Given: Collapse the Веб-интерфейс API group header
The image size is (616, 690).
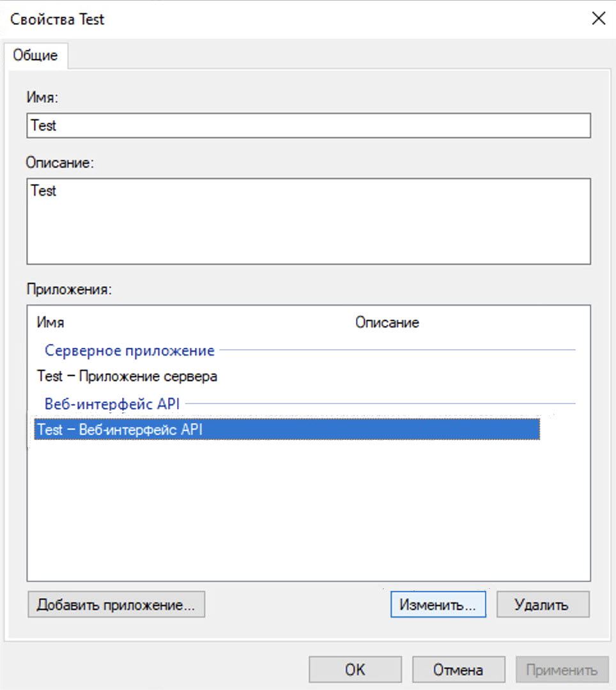Looking at the screenshot, I should click(x=112, y=404).
